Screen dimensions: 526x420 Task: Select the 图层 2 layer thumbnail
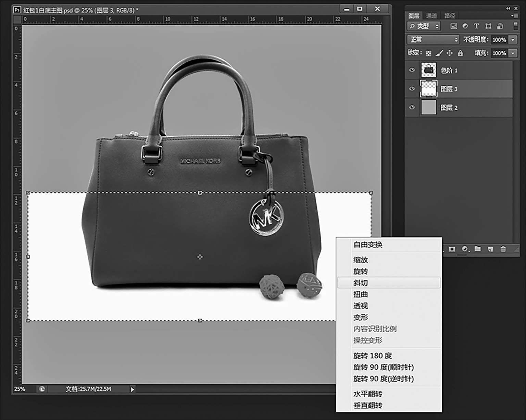(428, 108)
